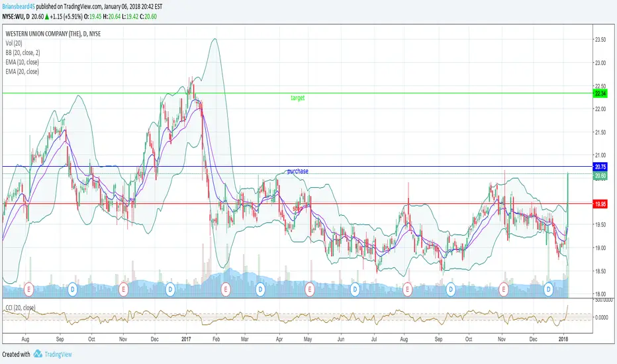Click the 18.00 price axis label
617x364 pixels.
pyautogui.click(x=600, y=294)
